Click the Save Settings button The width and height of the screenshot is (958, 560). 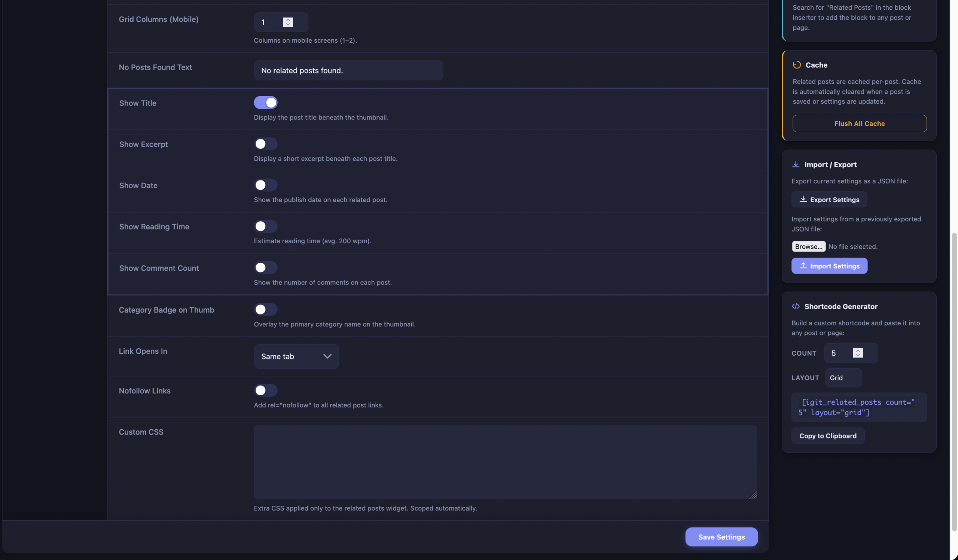[x=721, y=537]
